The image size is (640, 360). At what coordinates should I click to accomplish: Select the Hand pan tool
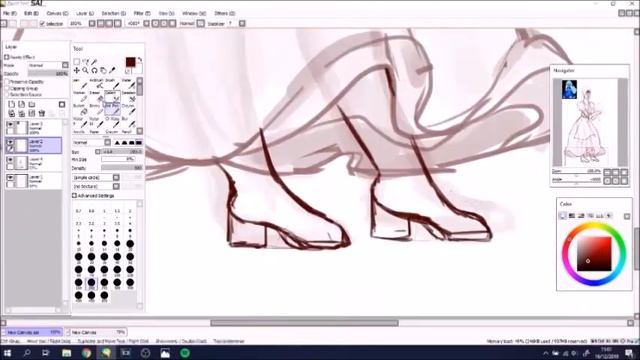[103, 70]
